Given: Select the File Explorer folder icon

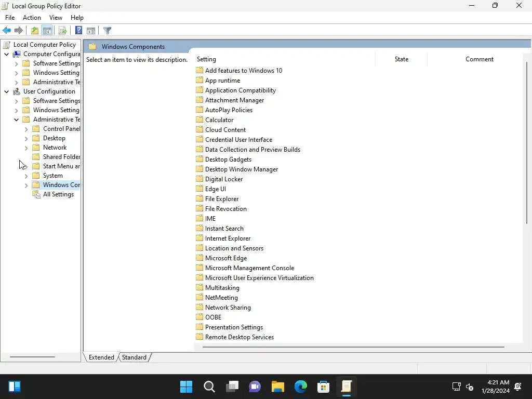Looking at the screenshot, I should [199, 199].
